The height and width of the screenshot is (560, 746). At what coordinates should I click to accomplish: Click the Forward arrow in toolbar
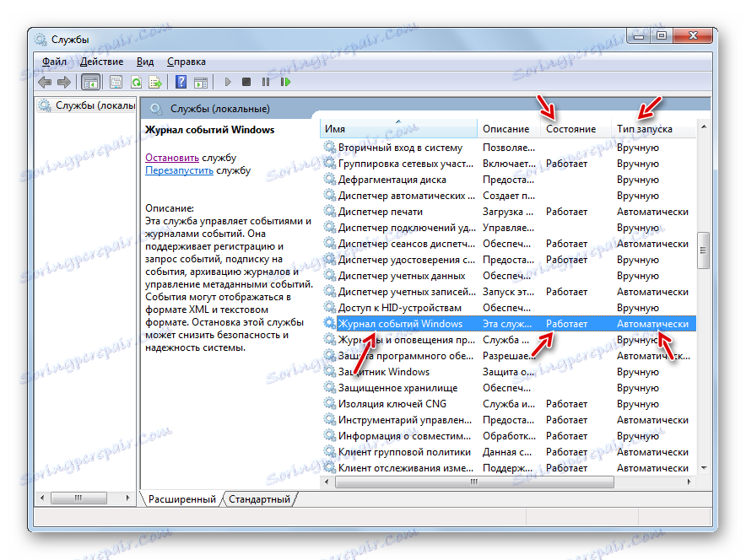pyautogui.click(x=64, y=83)
